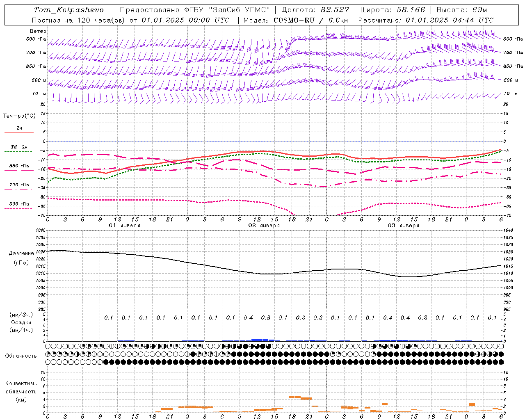Click forecast start time 01.01.2025 00:00 UTC

185,20
